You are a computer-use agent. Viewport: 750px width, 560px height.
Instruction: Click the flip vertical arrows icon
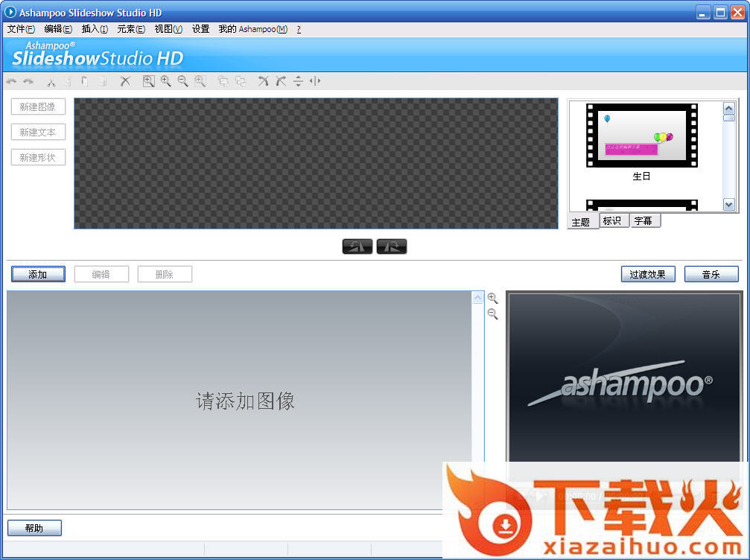[x=298, y=81]
